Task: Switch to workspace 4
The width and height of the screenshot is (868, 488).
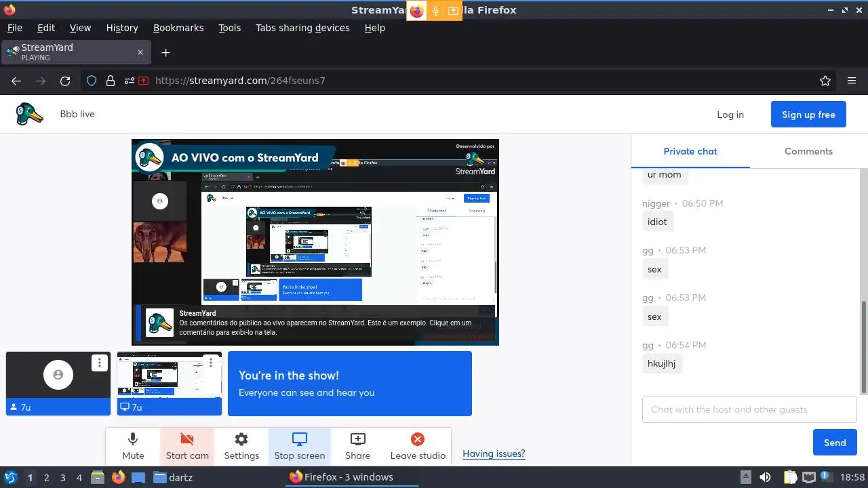Action: pyautogui.click(x=79, y=477)
